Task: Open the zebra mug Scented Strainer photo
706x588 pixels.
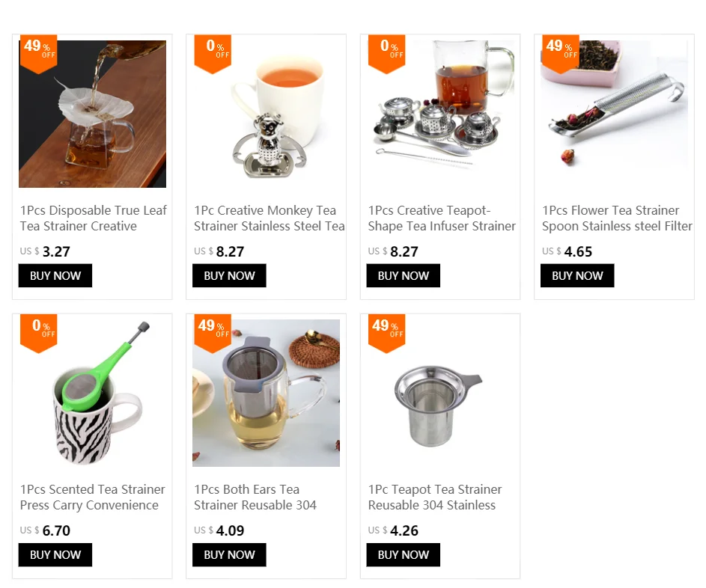Action: coord(92,393)
